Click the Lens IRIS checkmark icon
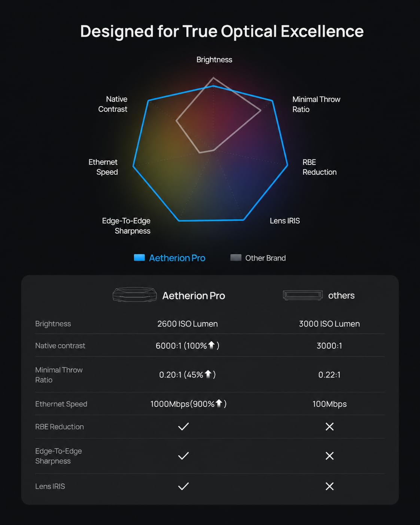 pos(183,486)
